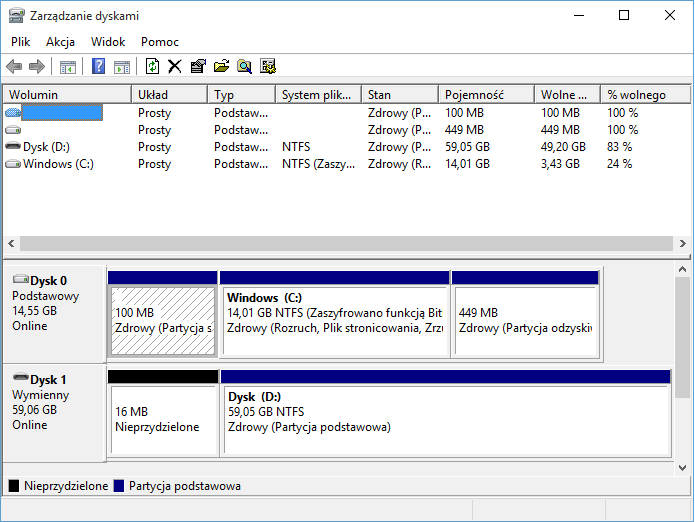
Task: Click the rightmost settings list toolbar icon
Action: click(x=267, y=67)
